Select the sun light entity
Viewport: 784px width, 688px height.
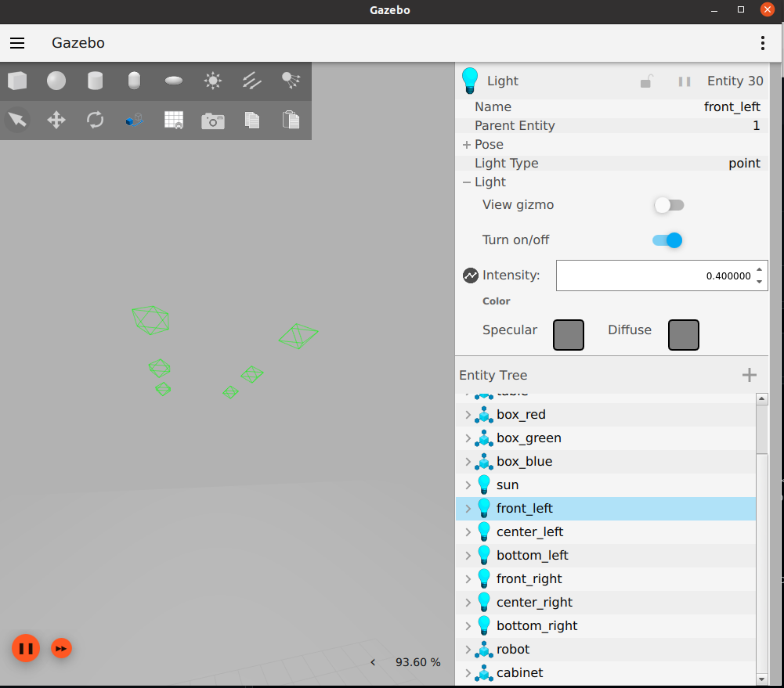(x=605, y=485)
